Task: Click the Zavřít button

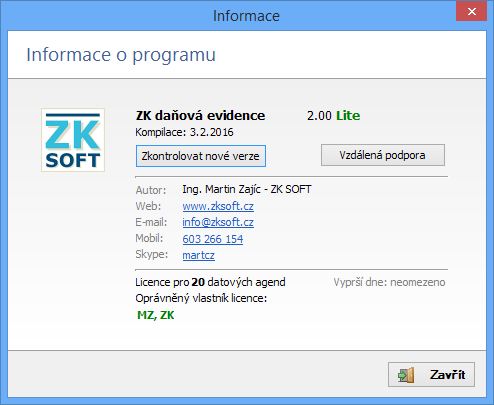Action: tap(431, 375)
